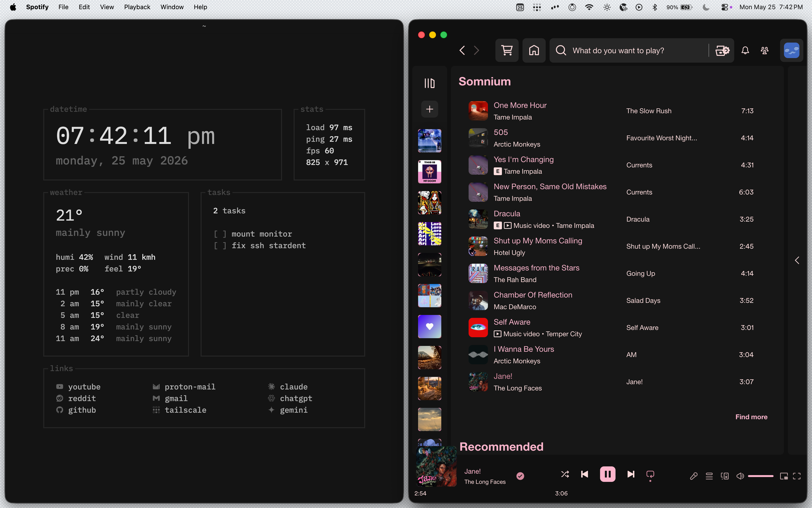Open the Wi-Fi status menu
Screen dimensions: 812x508
[x=589, y=7]
